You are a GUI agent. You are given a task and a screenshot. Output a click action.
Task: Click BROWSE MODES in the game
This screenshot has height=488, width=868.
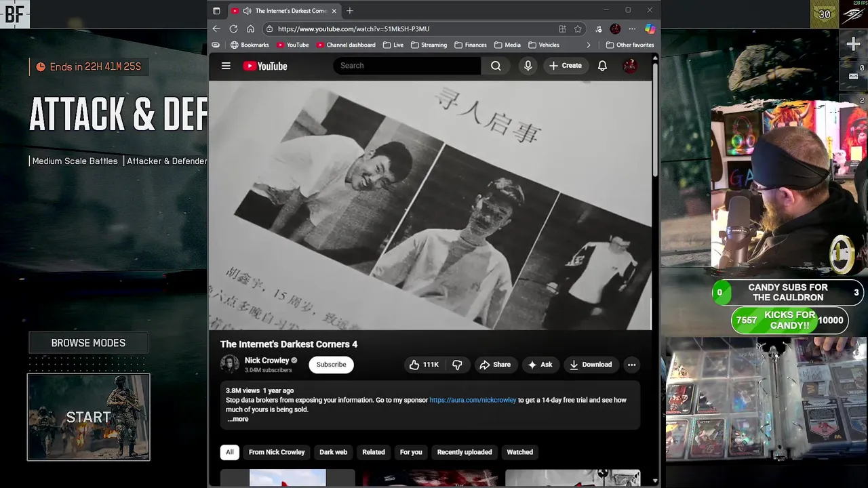point(88,343)
